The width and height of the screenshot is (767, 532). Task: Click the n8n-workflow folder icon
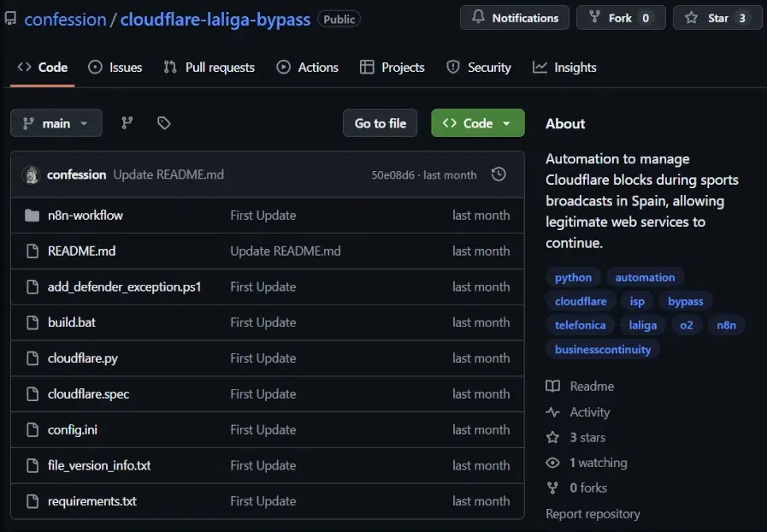click(32, 216)
